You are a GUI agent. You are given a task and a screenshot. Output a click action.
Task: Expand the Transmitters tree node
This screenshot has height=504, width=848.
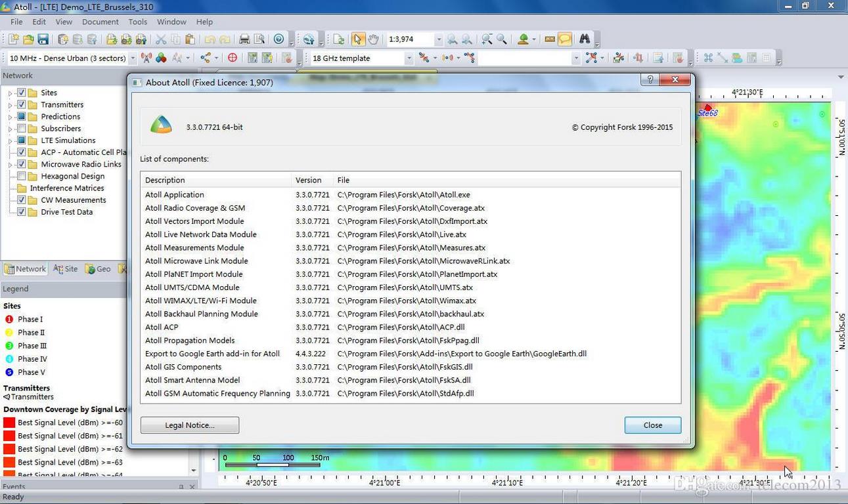[10, 105]
